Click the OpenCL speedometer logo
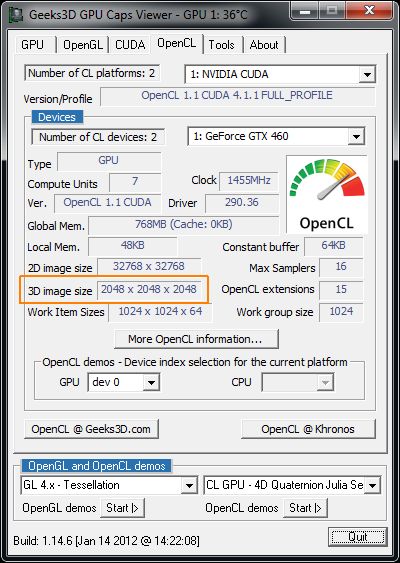 (x=326, y=194)
